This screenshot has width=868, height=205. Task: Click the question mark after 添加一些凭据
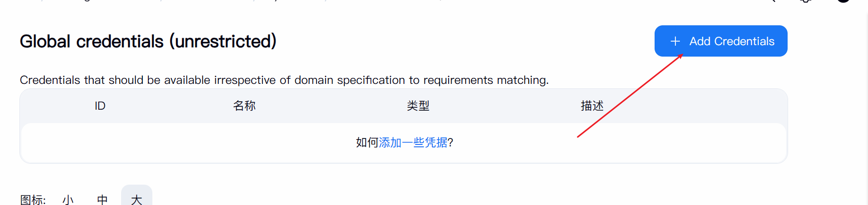[451, 142]
